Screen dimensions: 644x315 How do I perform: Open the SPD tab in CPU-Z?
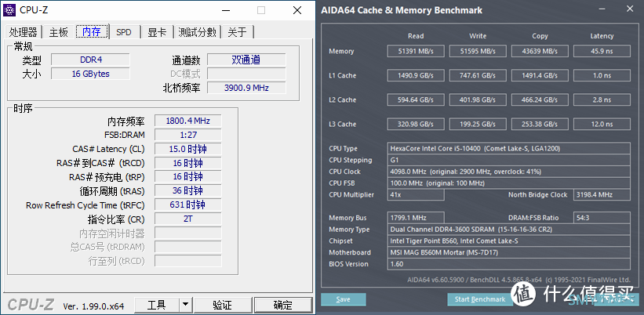[x=124, y=32]
